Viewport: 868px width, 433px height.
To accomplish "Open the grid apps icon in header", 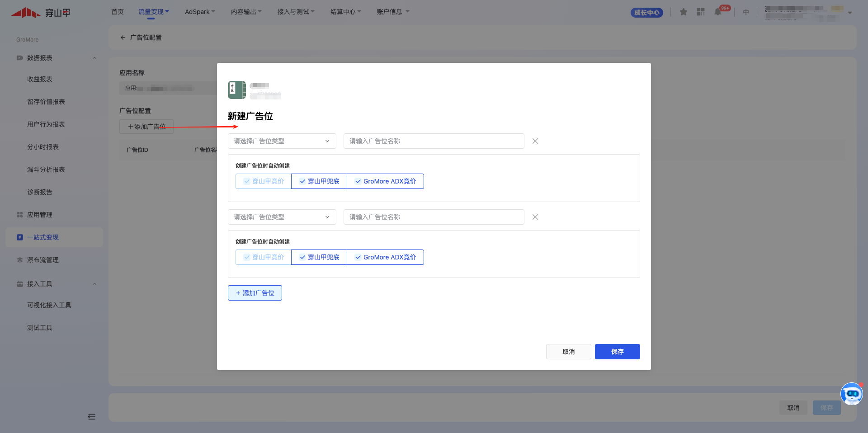I will click(x=701, y=12).
